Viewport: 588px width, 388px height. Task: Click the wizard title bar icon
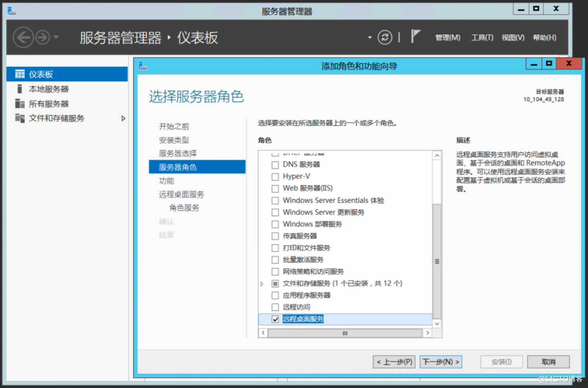[x=143, y=66]
